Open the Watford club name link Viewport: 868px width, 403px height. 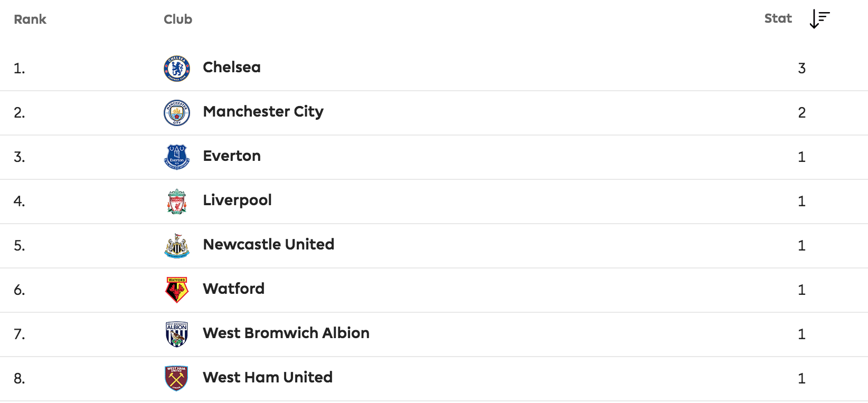pyautogui.click(x=233, y=289)
